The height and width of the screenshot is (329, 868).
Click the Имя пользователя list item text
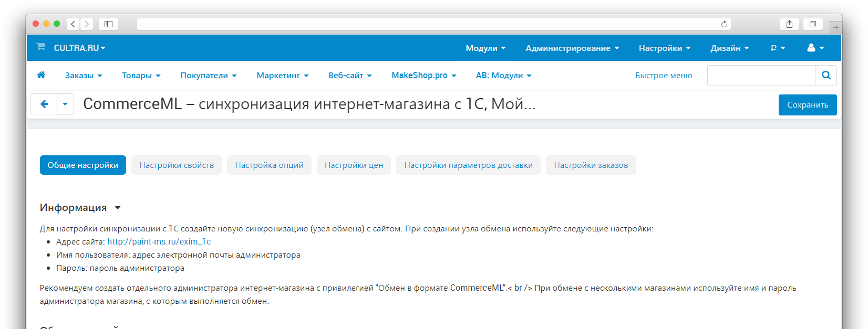click(x=178, y=255)
